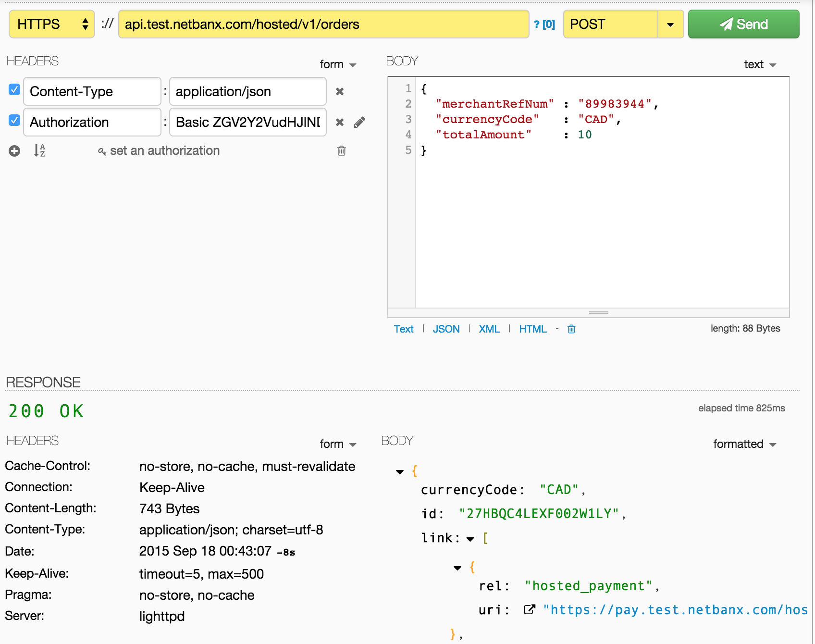Open the pay.test.netbanx.com uri link
815x644 pixels.
click(676, 610)
